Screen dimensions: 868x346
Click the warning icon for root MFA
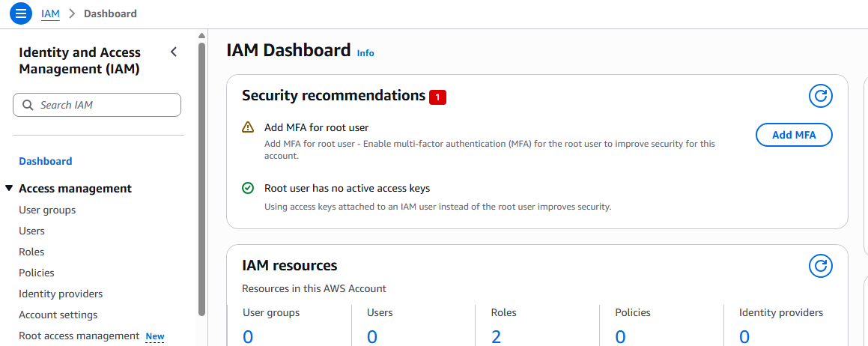[x=248, y=127]
